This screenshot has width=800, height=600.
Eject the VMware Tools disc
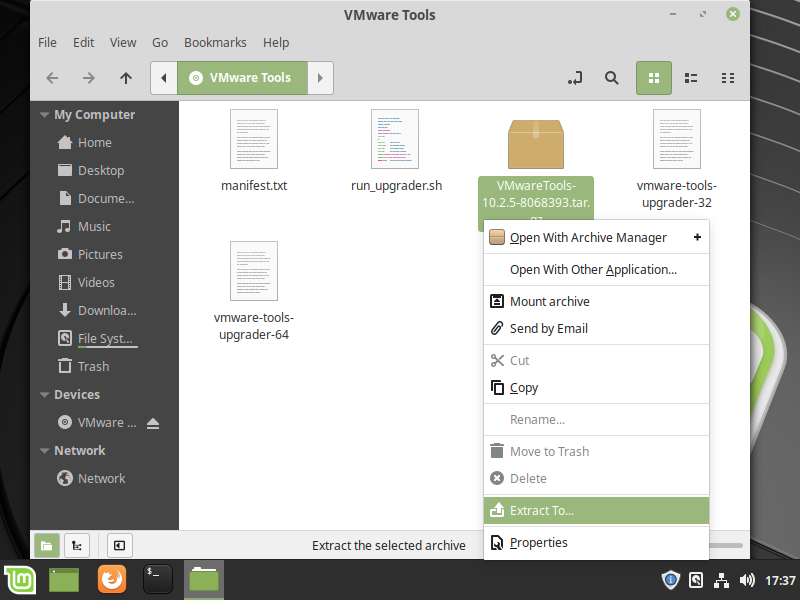coord(153,423)
